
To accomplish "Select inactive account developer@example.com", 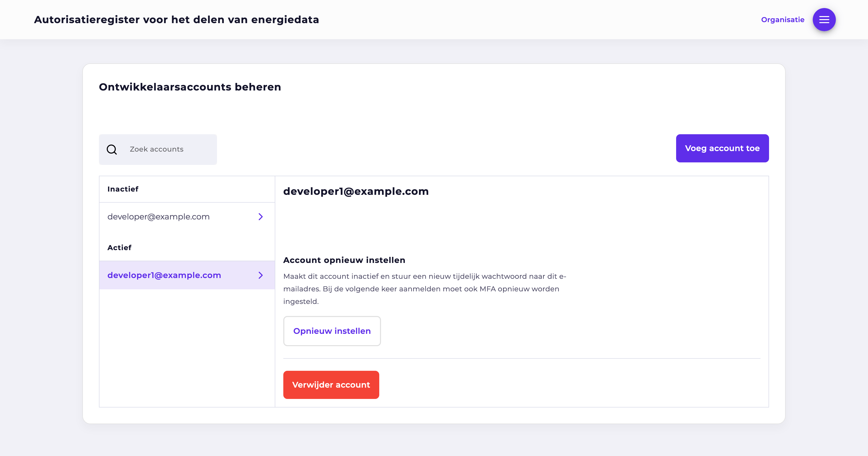I will 158,216.
